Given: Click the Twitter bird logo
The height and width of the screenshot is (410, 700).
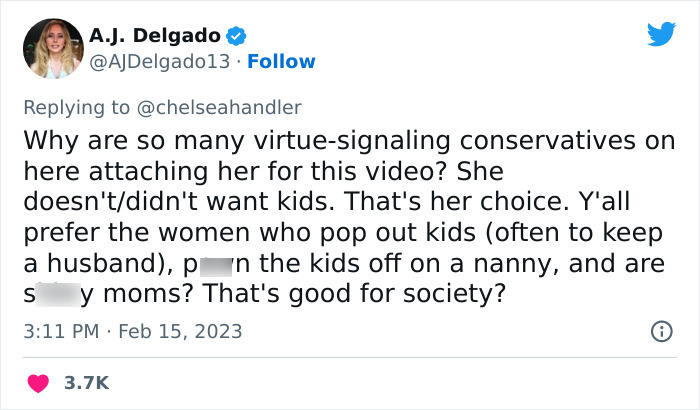Looking at the screenshot, I should 660,36.
